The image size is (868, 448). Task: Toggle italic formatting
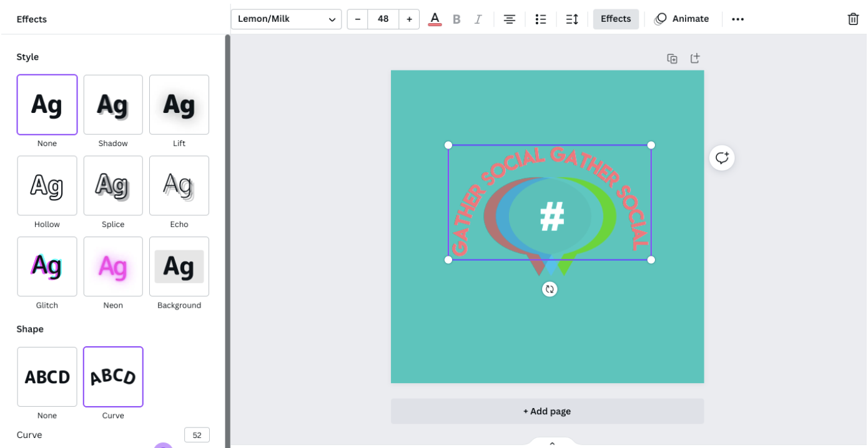(x=478, y=19)
